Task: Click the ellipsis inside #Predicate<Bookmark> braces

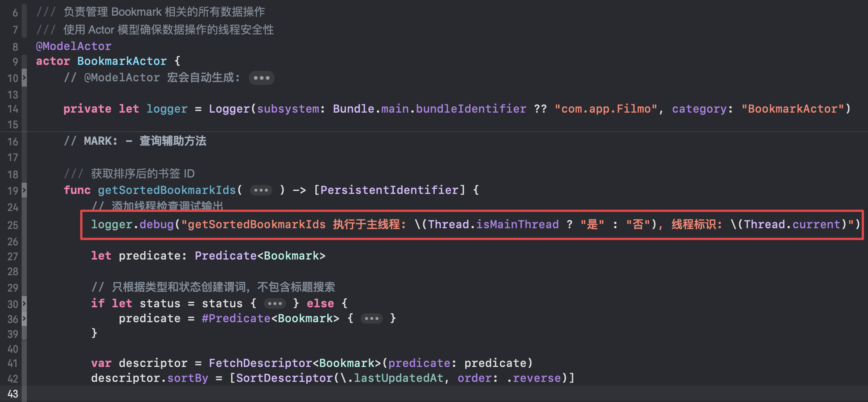Action: 371,318
